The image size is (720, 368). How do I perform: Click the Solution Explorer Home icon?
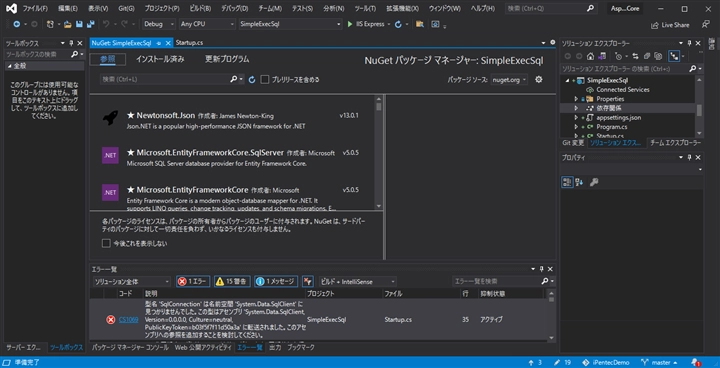point(591,56)
